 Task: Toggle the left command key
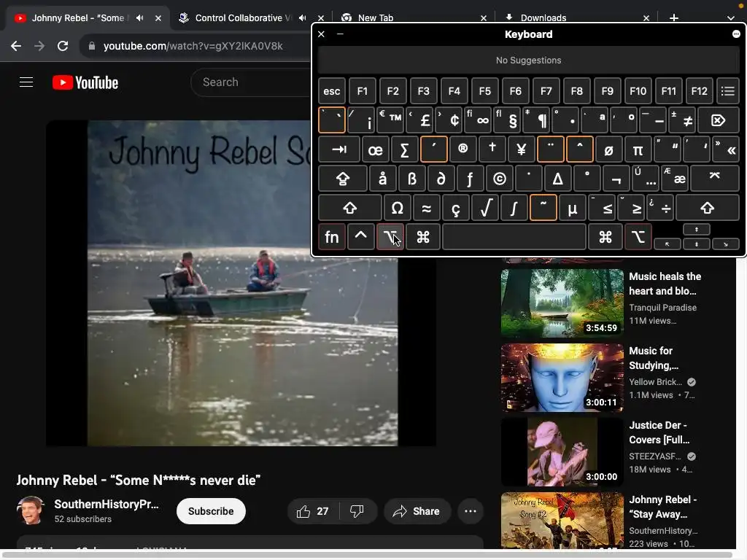423,237
